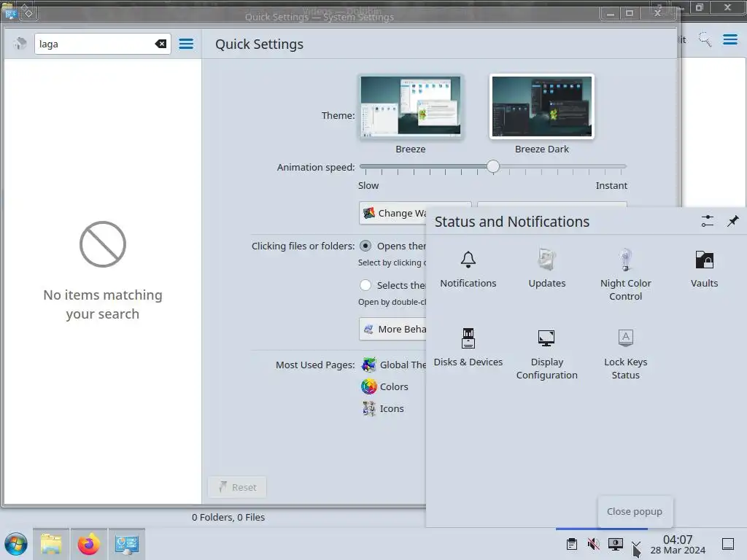The height and width of the screenshot is (560, 747).
Task: Select 'Selects them' radio option
Action: (365, 285)
